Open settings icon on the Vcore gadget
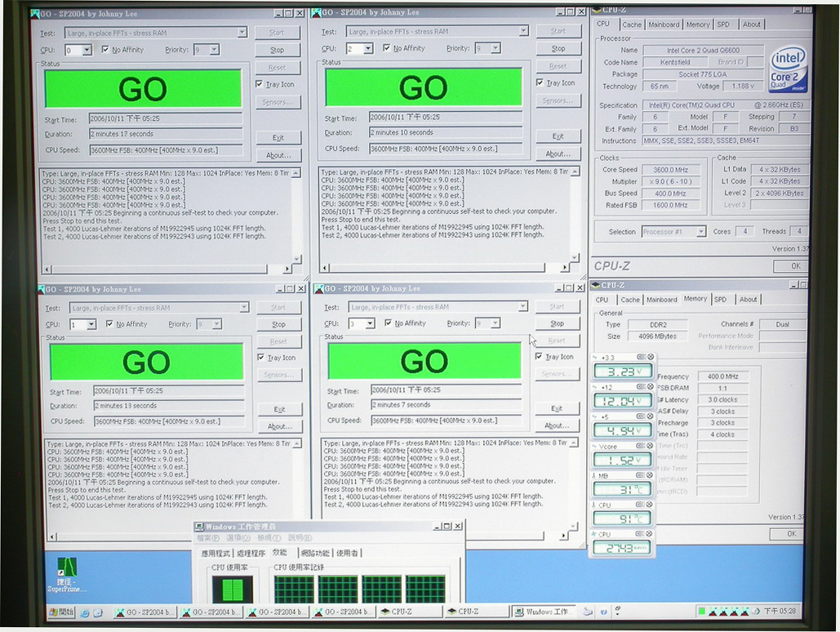 pyautogui.click(x=642, y=446)
